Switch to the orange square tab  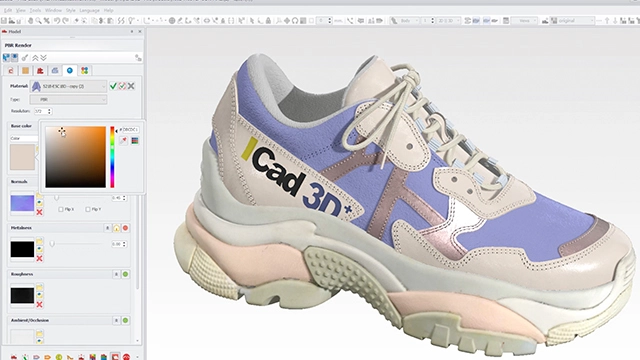[25, 71]
